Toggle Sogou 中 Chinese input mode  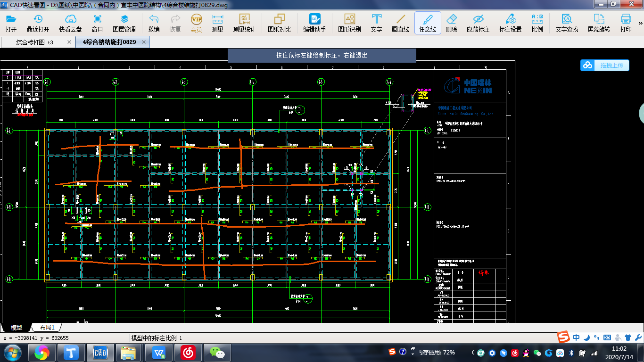pos(576,337)
